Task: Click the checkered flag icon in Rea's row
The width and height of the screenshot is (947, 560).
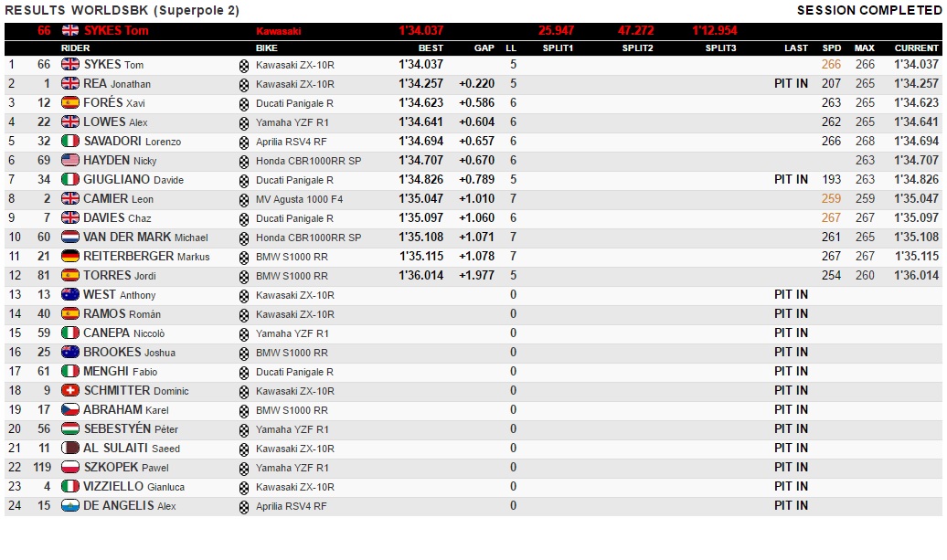Action: (243, 84)
